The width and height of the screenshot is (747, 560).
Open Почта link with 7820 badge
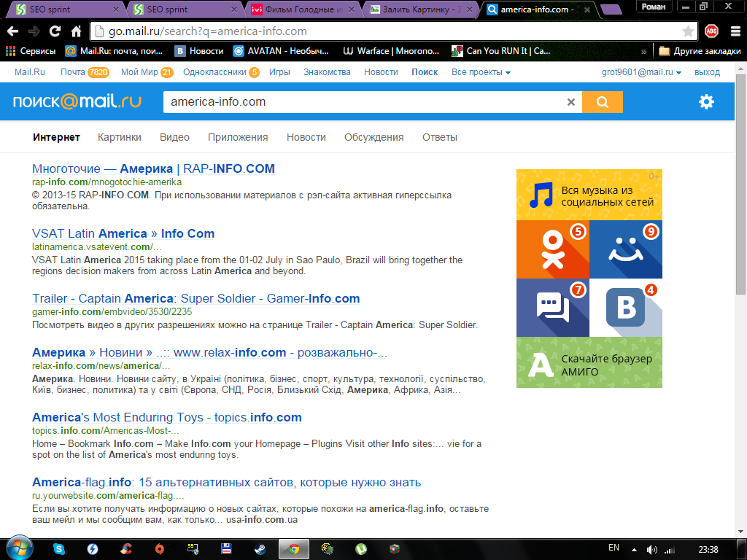[x=85, y=72]
